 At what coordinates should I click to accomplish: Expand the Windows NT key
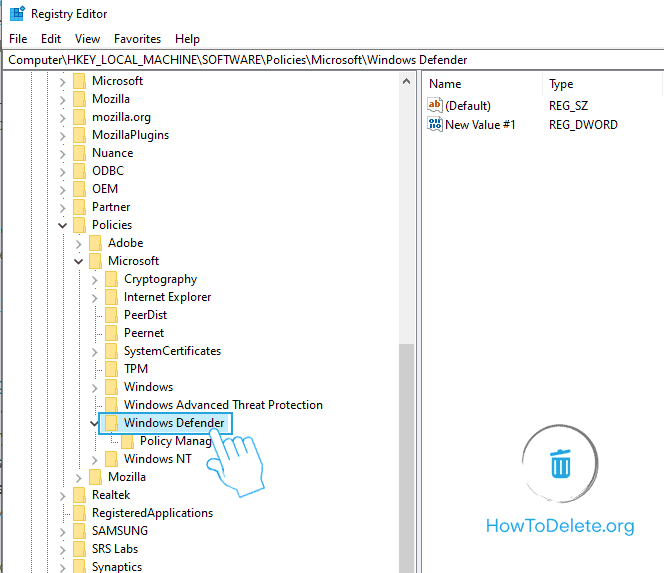[95, 460]
